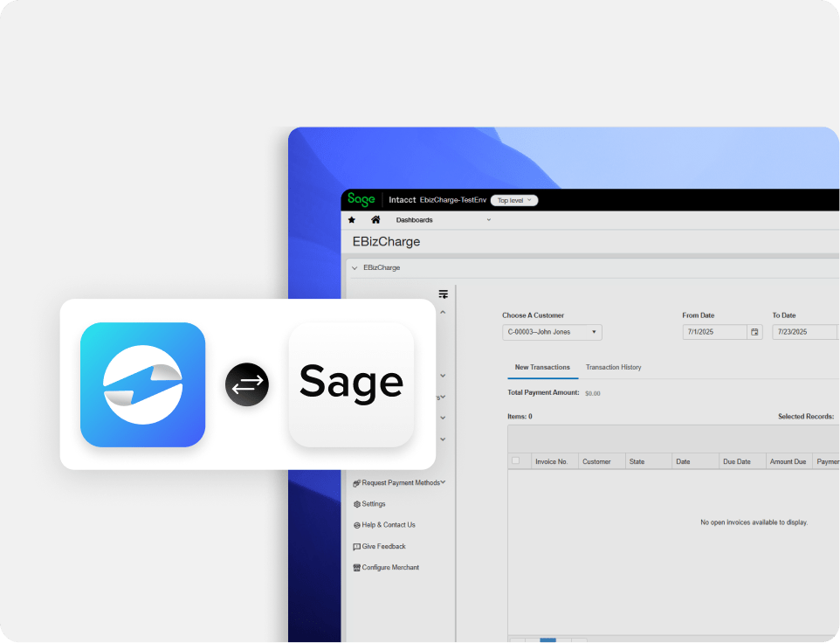
Task: Open the Top level entity selector
Action: pos(513,200)
